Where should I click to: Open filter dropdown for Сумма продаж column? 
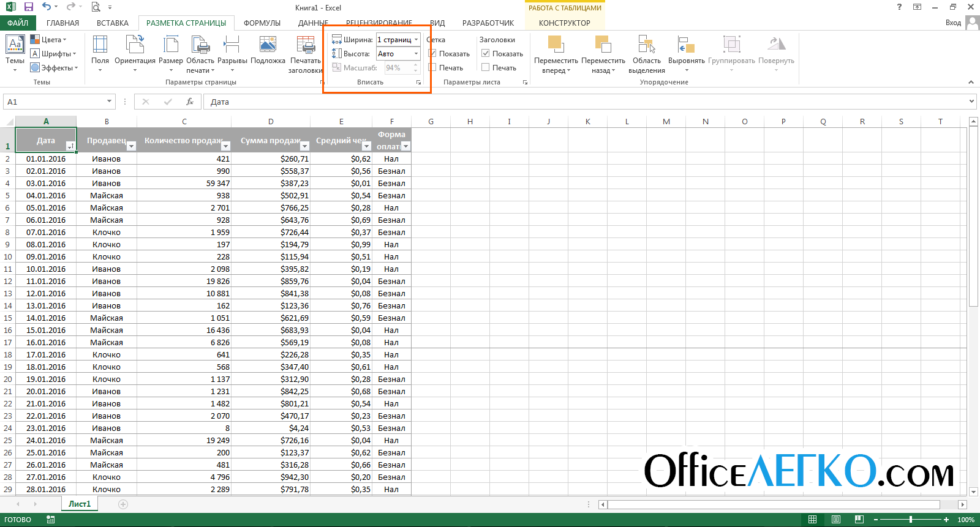coord(304,146)
